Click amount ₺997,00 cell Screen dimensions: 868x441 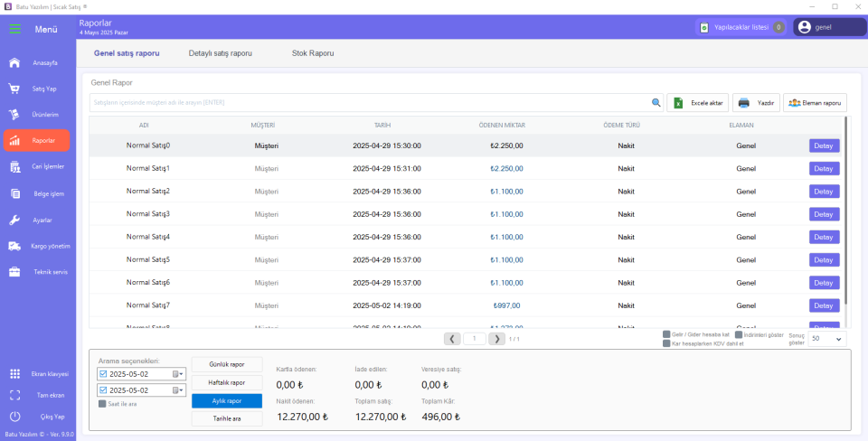506,305
